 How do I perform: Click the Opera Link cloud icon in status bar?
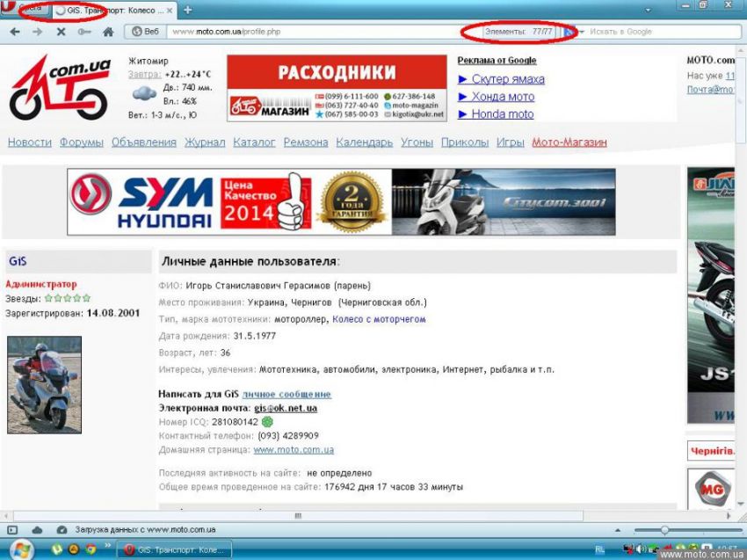[37, 530]
